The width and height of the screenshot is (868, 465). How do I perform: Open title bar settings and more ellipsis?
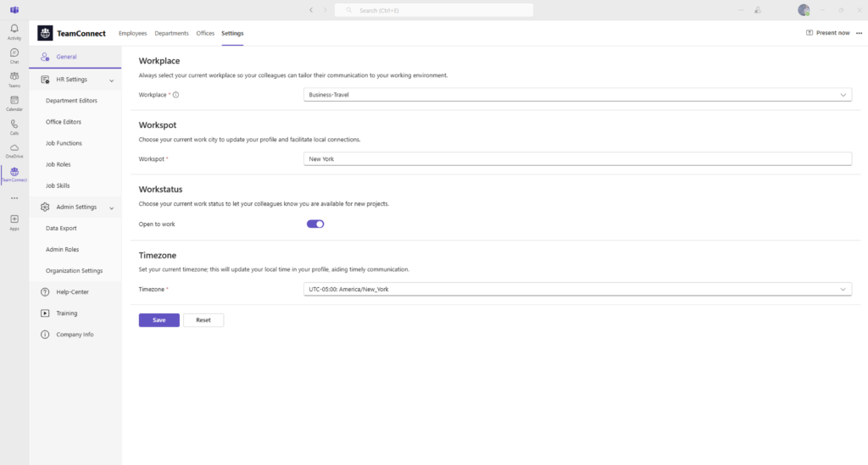click(741, 10)
